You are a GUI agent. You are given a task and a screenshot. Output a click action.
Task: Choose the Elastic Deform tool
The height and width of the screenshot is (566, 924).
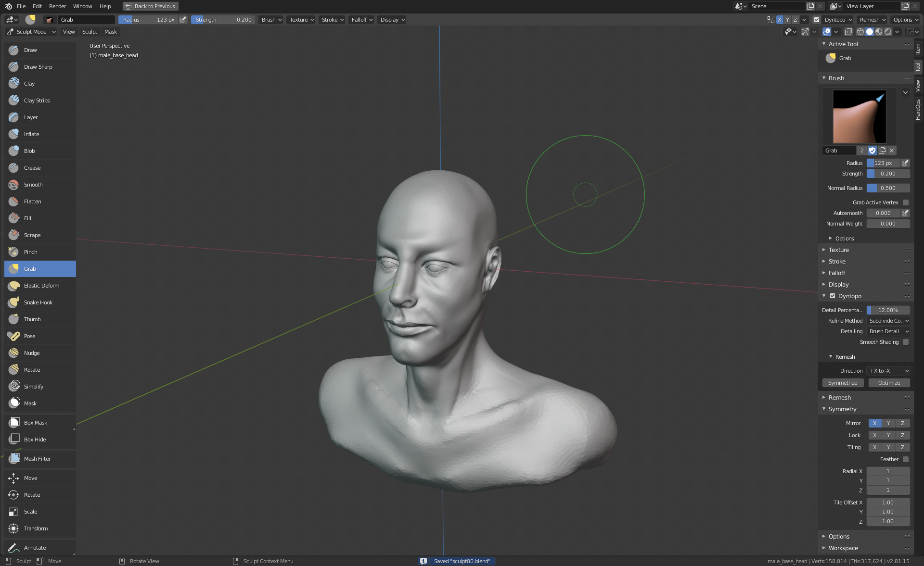click(41, 286)
